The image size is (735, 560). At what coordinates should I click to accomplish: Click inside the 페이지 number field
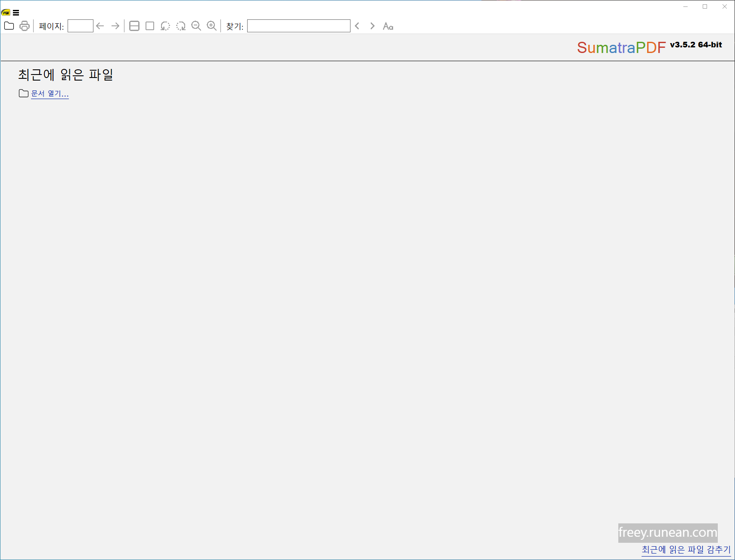coord(80,26)
